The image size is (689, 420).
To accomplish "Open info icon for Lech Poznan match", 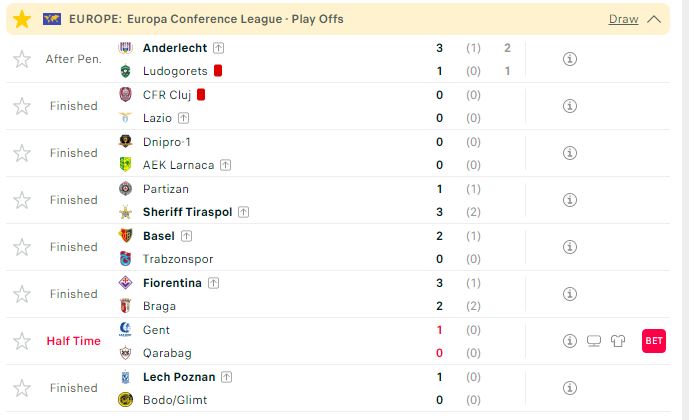I will click(569, 388).
